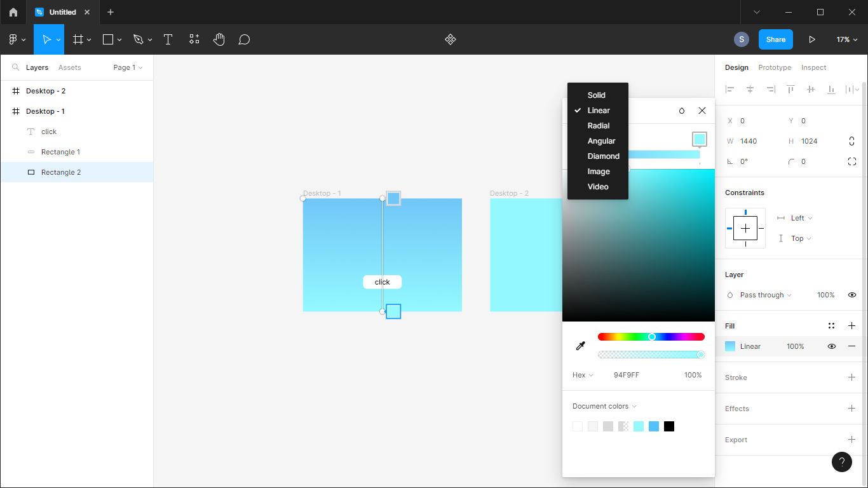Toggle independent corner radius
Image resolution: width=868 pixels, height=488 pixels.
point(852,161)
